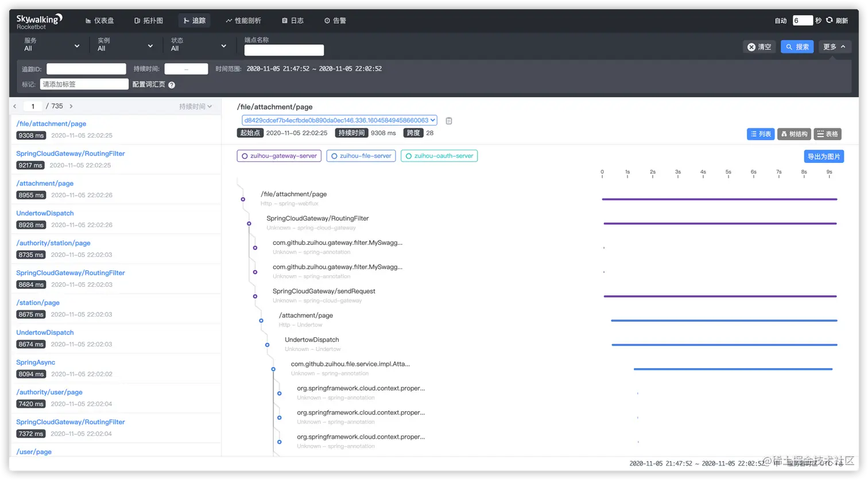Viewport: 868px width, 480px height.
Task: Switch to 列表 list view
Action: tap(761, 134)
